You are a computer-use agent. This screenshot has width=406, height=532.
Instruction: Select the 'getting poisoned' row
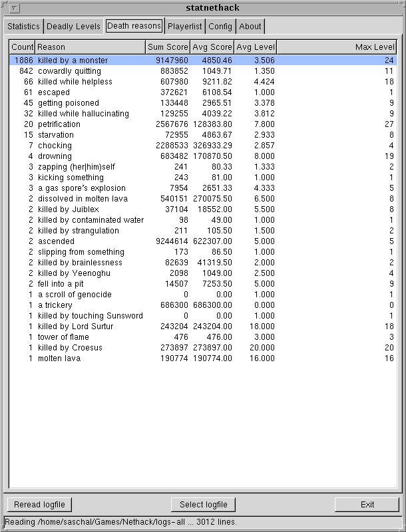click(x=203, y=103)
